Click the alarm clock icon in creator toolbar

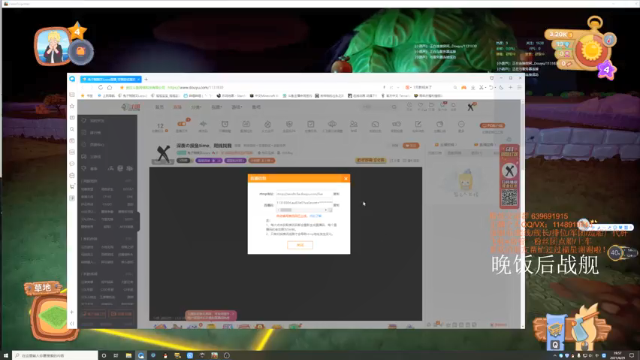[x=224, y=124]
